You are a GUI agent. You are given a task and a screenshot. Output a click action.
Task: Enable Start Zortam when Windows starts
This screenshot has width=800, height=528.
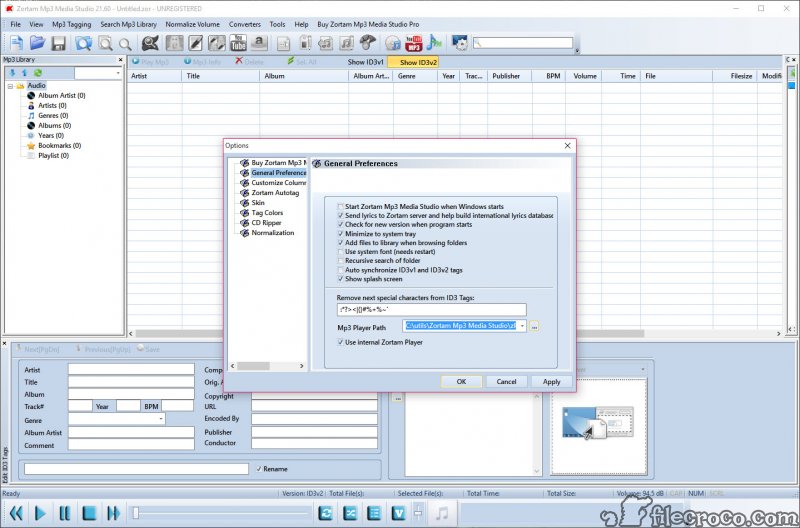(340, 207)
